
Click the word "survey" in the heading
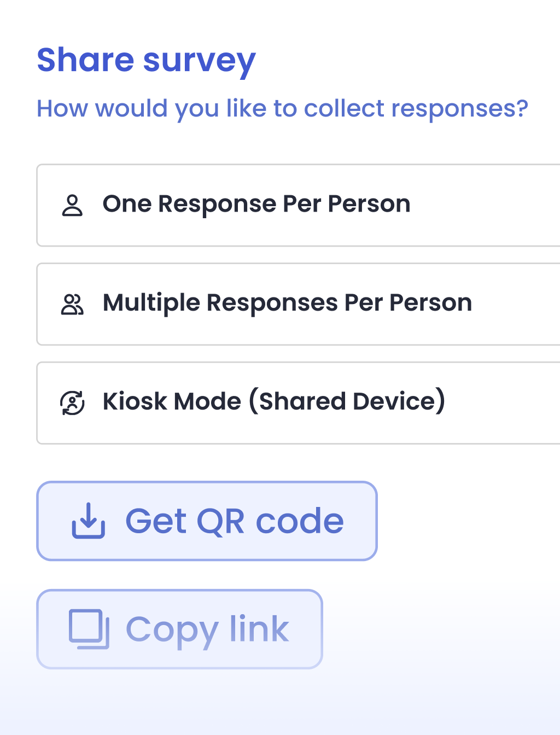(x=199, y=61)
